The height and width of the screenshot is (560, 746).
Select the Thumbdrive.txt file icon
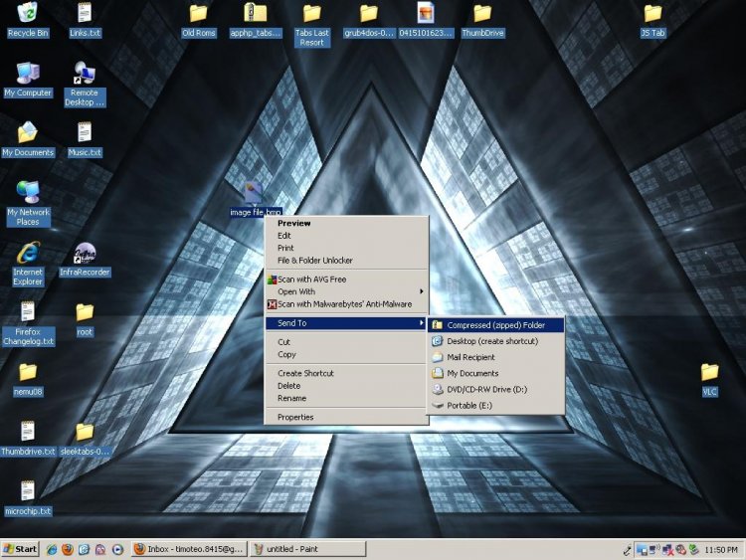[28, 439]
